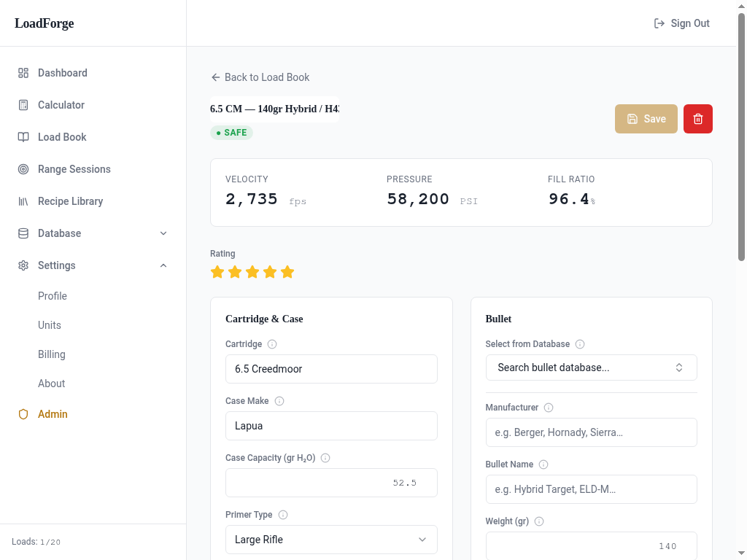
Task: Click the Load Book open-book icon
Action: [23, 137]
